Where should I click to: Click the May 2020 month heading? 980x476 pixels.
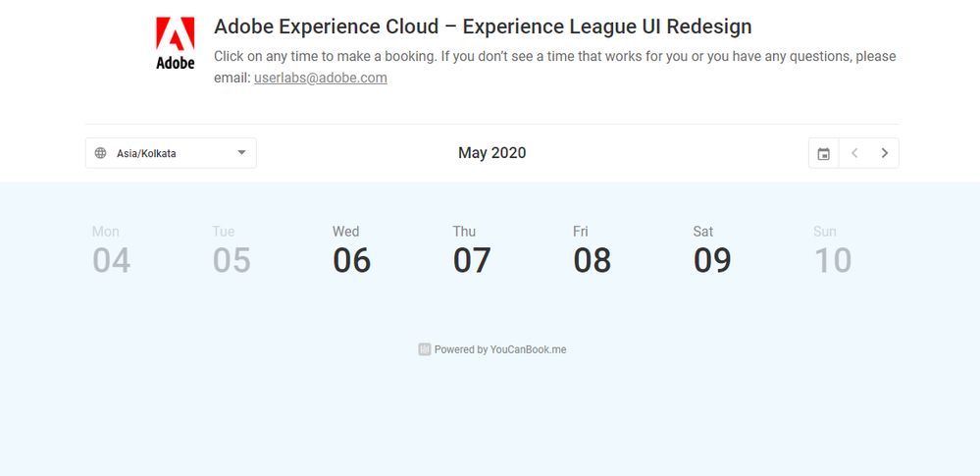(x=491, y=153)
